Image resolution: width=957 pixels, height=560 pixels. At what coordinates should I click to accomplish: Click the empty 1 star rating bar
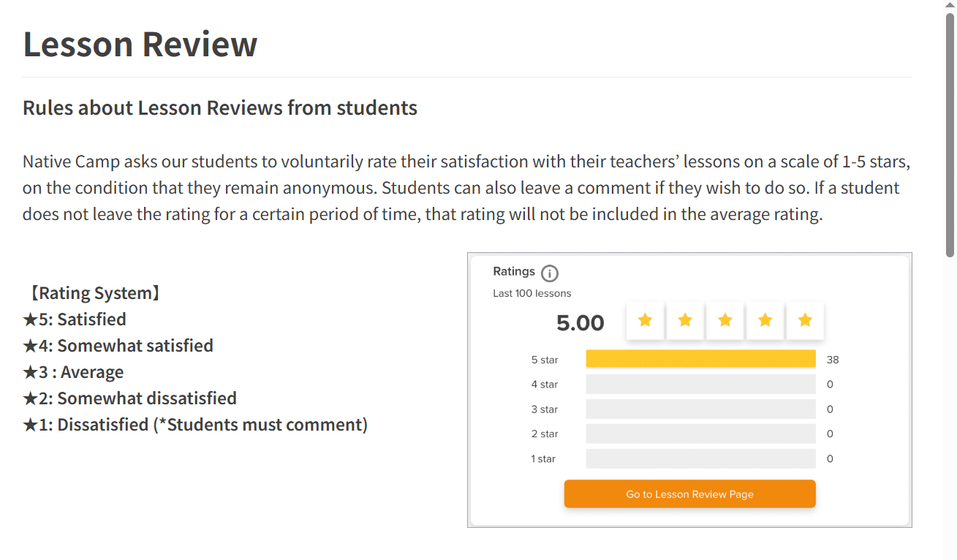[700, 459]
